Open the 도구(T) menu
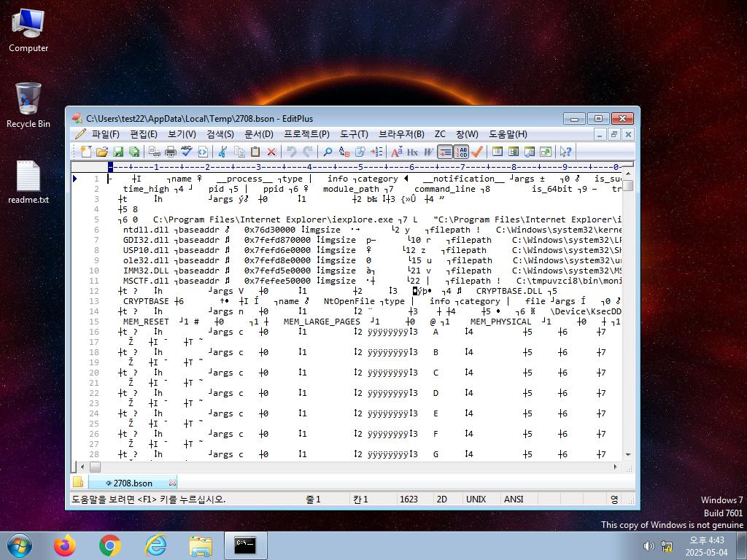 coord(354,134)
